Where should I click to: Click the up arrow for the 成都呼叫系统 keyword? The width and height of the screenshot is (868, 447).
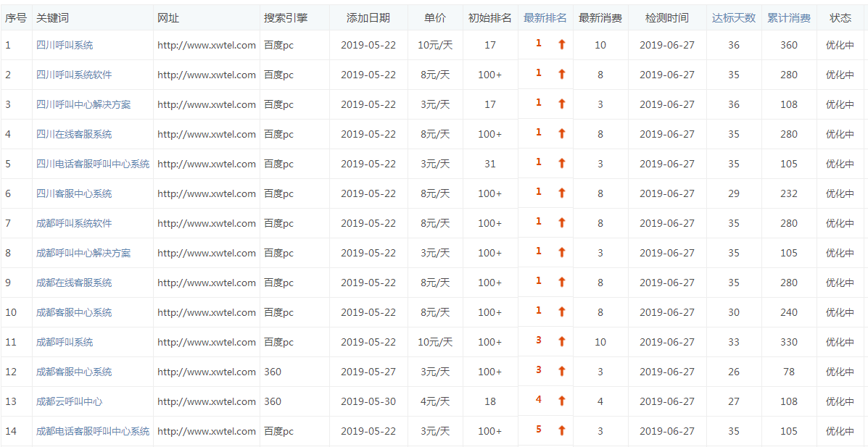(561, 341)
